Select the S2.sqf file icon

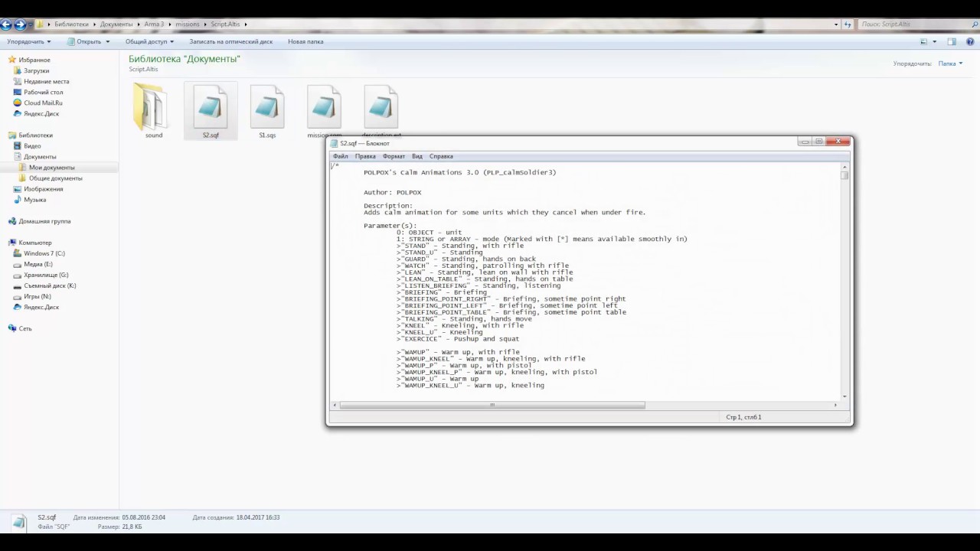[211, 106]
